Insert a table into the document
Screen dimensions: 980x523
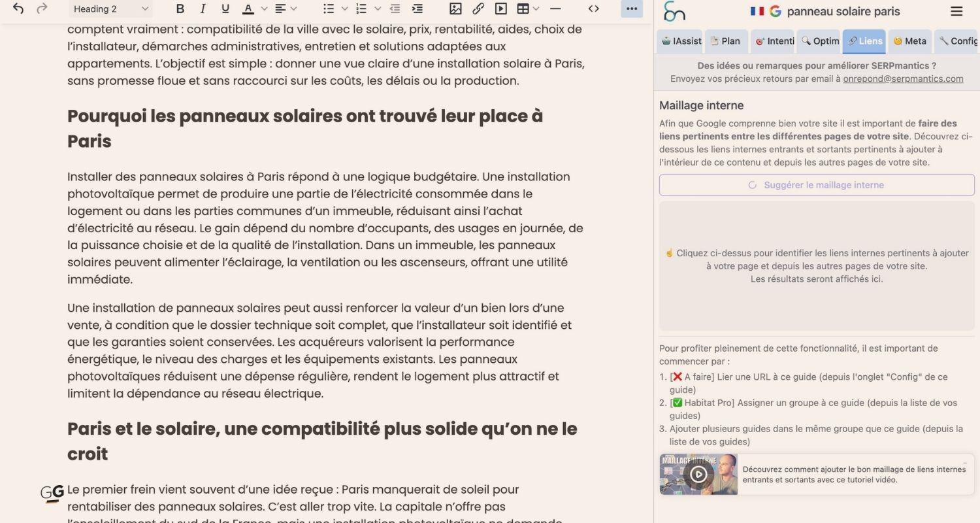coord(523,8)
